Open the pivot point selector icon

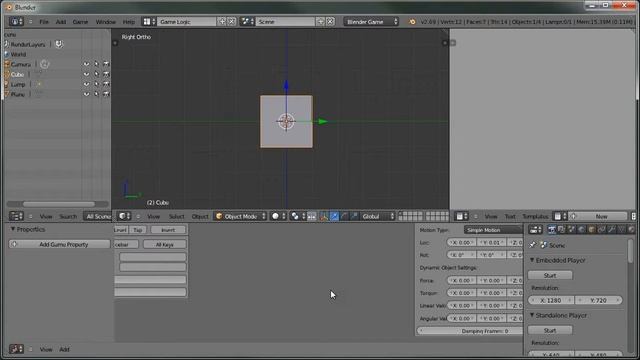tap(298, 216)
